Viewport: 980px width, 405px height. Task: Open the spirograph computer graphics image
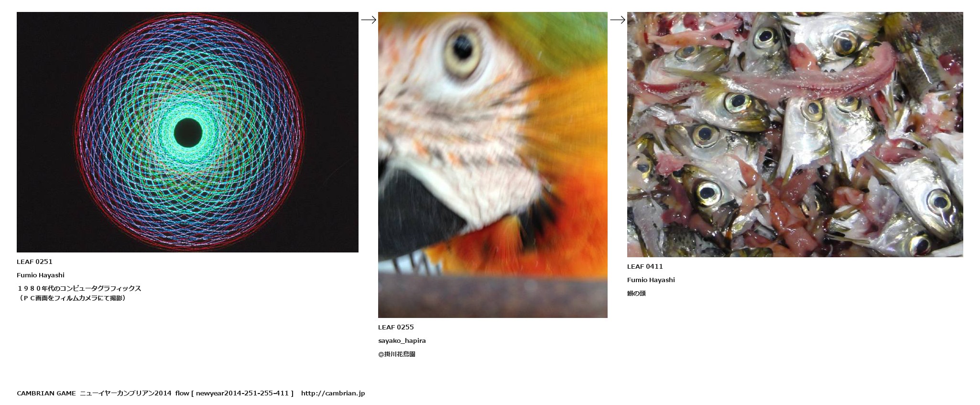tap(187, 132)
